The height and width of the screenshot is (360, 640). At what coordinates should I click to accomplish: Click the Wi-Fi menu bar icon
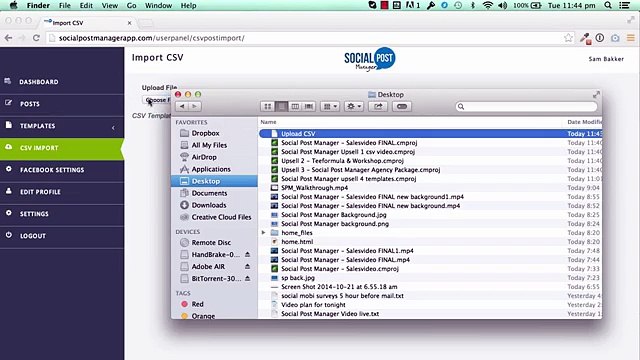487,5
